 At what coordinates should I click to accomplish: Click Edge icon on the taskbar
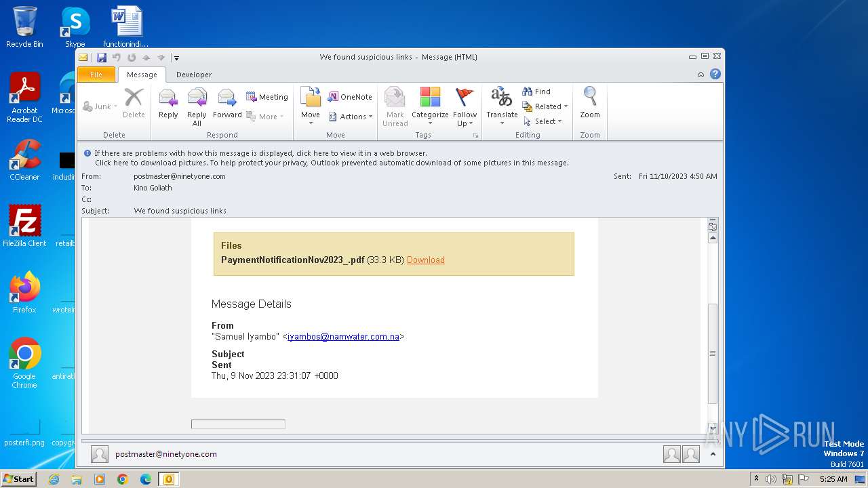click(x=146, y=479)
